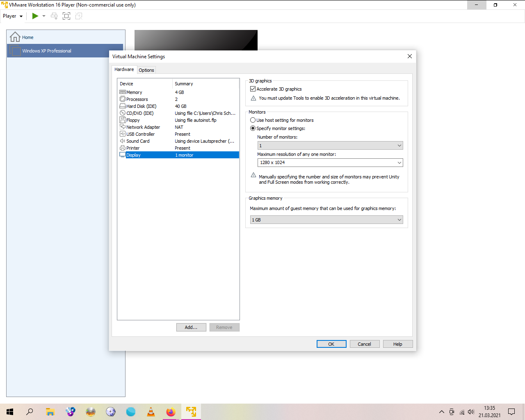Viewport: 525px width, 420px height.
Task: Select the Sound Card device icon
Action: [122, 141]
